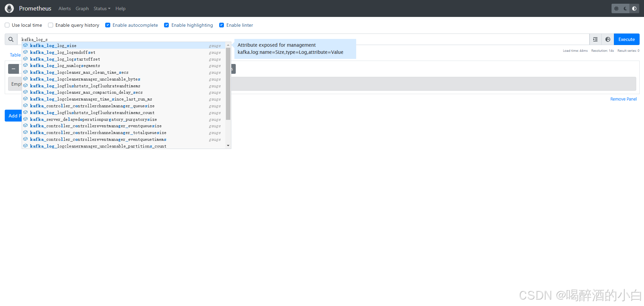Click the Execute button
This screenshot has width=644, height=306.
[x=626, y=39]
